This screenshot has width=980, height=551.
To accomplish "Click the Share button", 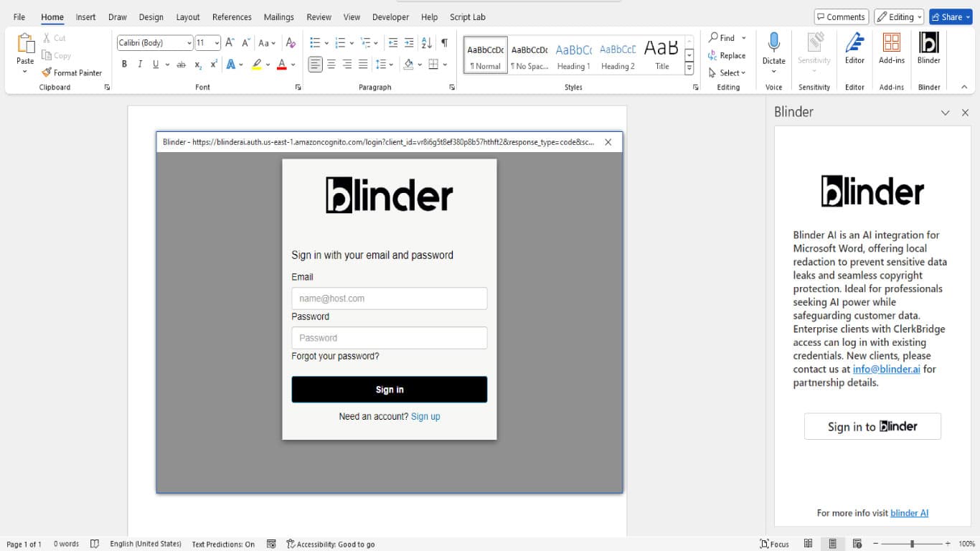I will 951,17.
